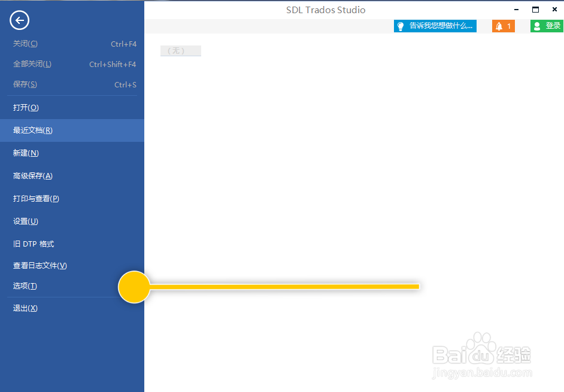
Task: Click the back arrow circle icon
Action: pyautogui.click(x=19, y=20)
